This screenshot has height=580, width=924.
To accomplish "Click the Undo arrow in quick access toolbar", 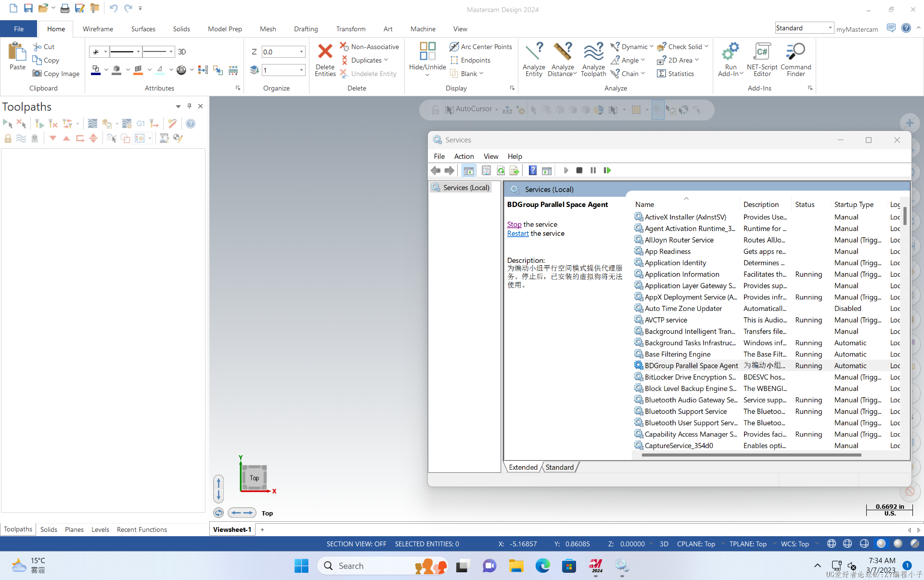I will (x=114, y=8).
